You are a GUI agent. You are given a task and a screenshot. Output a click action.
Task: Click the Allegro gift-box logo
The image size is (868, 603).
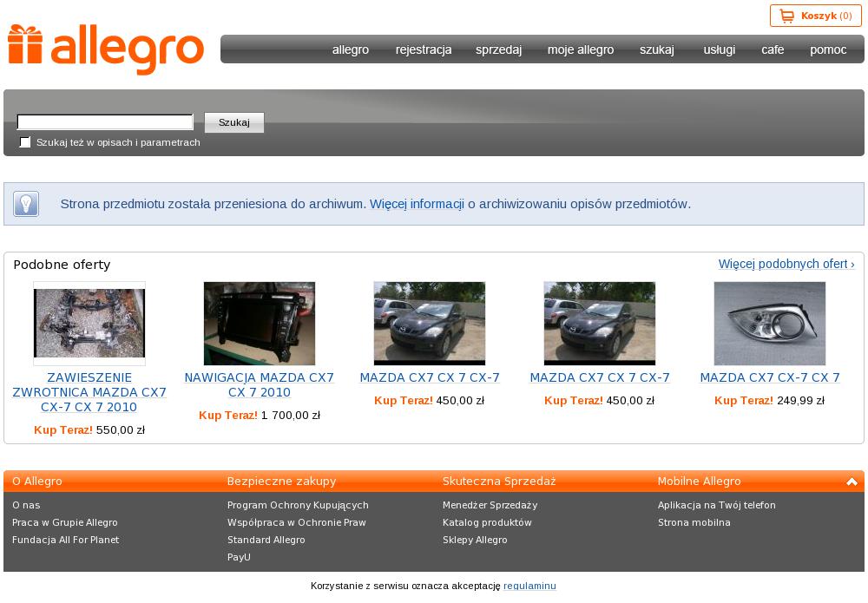pos(106,49)
